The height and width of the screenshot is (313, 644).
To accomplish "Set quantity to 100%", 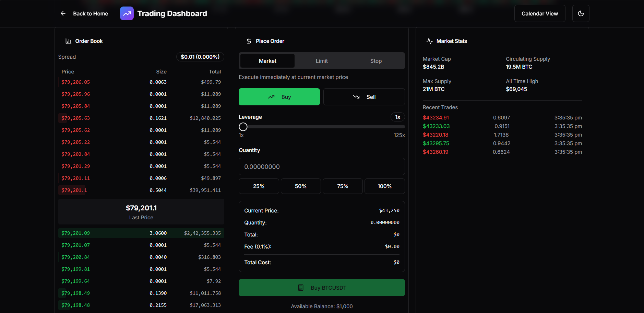I will tap(384, 186).
